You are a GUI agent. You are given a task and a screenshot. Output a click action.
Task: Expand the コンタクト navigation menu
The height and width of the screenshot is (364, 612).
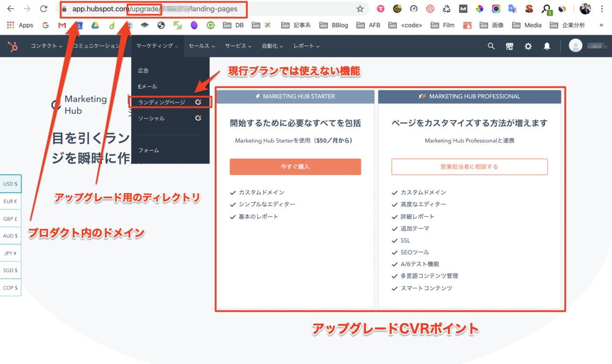[46, 46]
